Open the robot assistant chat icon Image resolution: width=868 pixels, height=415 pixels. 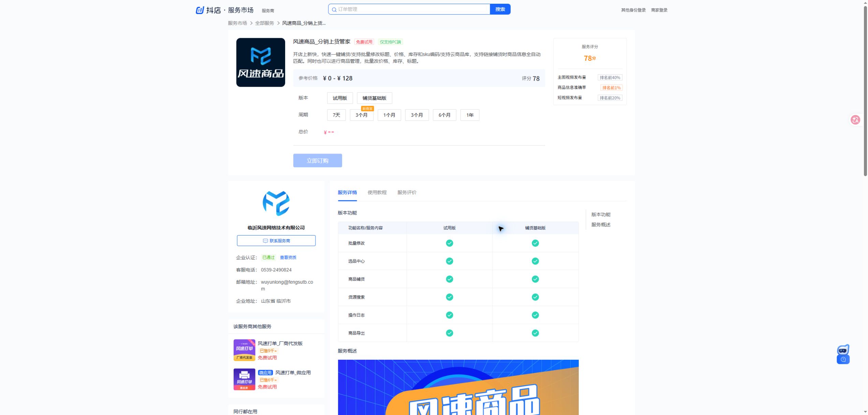843,354
